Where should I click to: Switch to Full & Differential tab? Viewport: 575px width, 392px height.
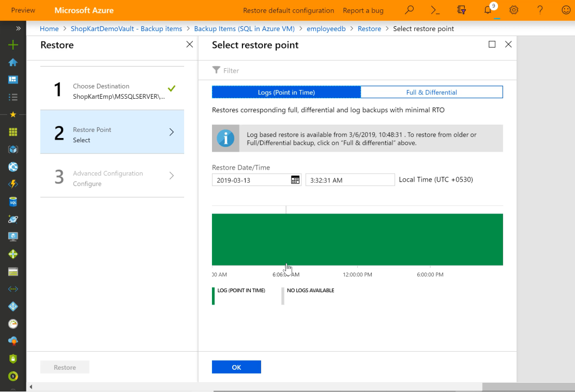pyautogui.click(x=432, y=92)
